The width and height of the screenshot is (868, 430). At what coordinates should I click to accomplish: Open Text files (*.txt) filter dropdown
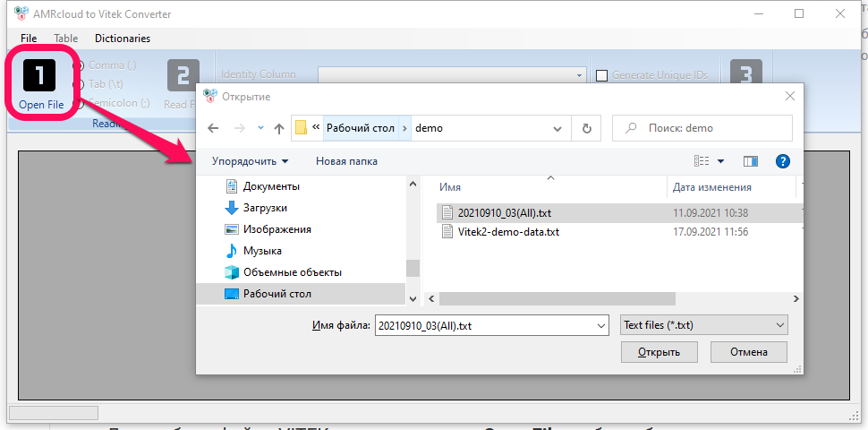(x=704, y=325)
